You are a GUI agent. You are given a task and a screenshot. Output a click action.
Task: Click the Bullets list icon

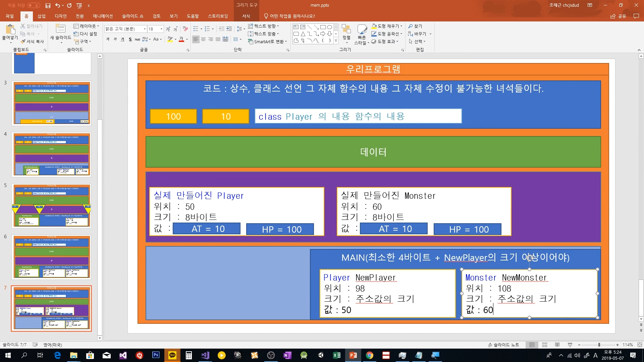click(196, 29)
